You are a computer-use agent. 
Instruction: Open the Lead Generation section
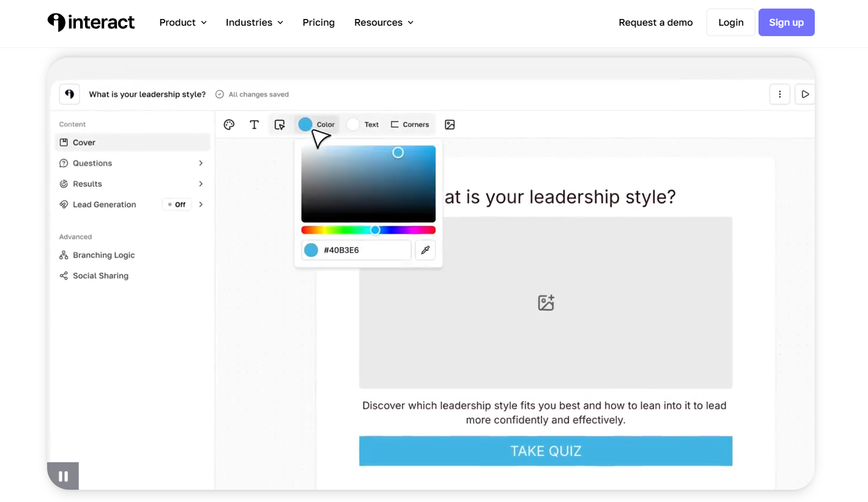[x=105, y=204]
